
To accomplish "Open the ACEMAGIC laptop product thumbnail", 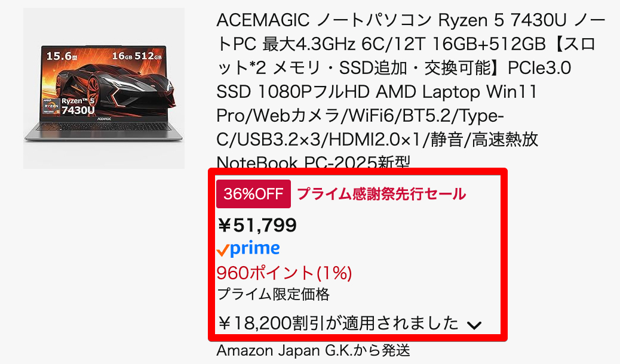I will (104, 88).
